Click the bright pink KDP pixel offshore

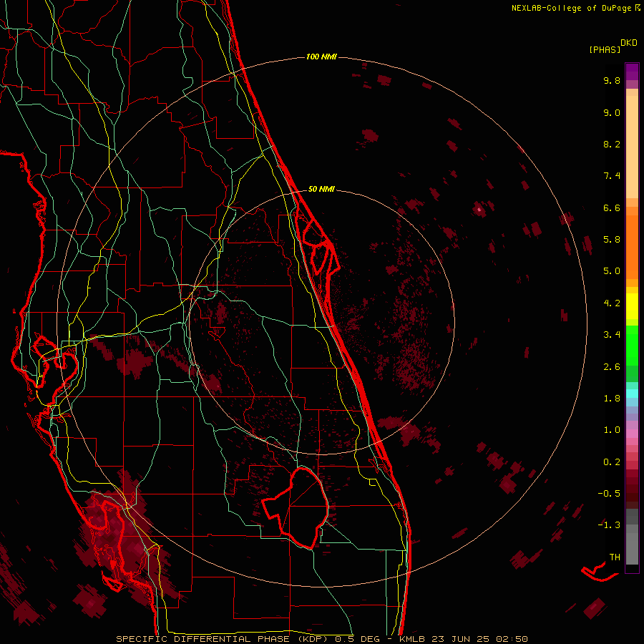tap(479, 210)
